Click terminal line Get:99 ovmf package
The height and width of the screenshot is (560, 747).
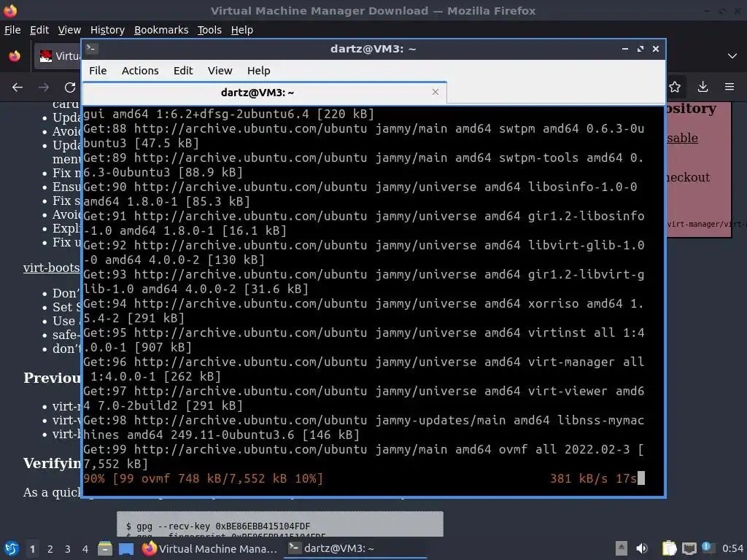click(364, 456)
